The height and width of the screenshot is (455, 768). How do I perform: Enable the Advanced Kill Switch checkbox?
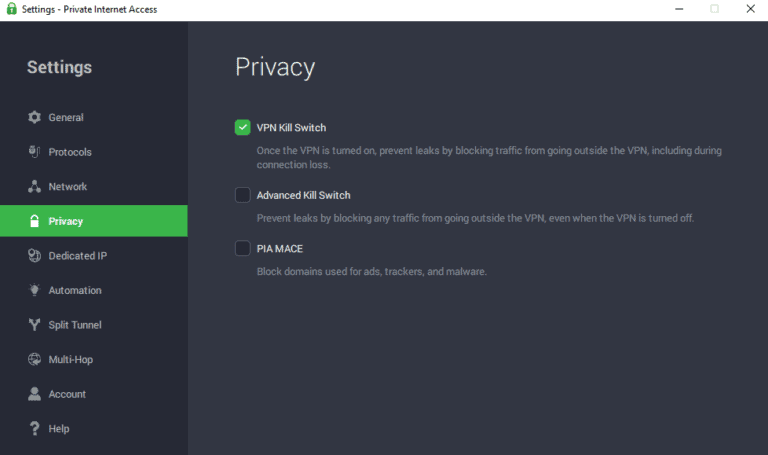point(242,195)
